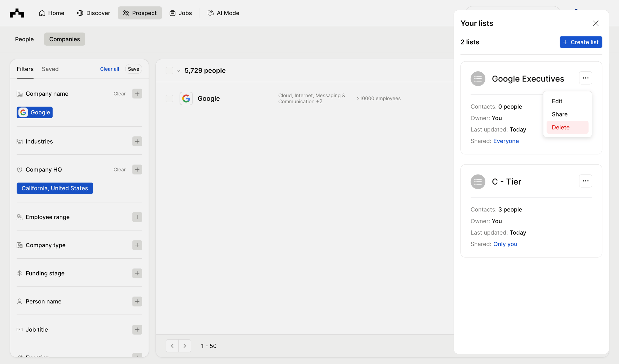This screenshot has height=364, width=619.
Task: Add an Employee range filter
Action: pos(137,217)
